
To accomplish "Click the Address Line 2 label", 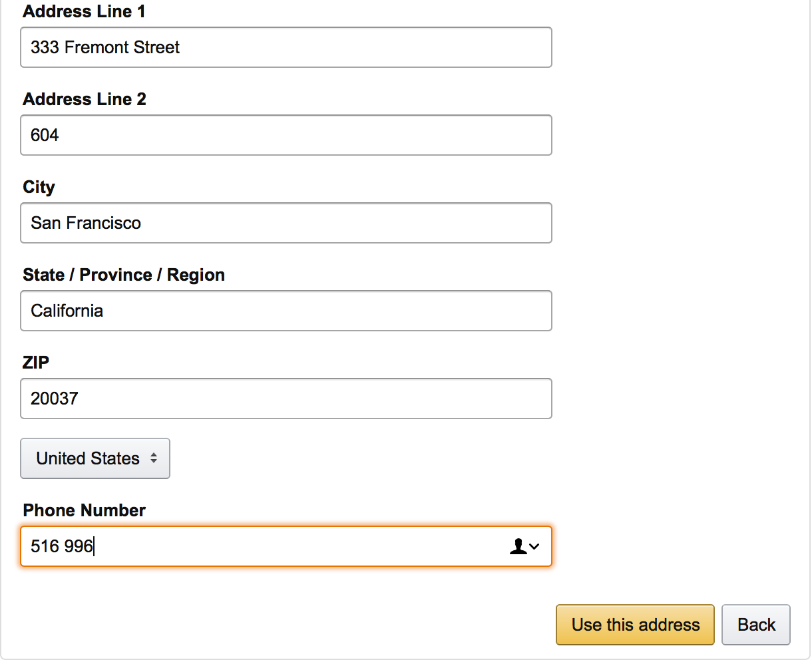I will (x=84, y=99).
